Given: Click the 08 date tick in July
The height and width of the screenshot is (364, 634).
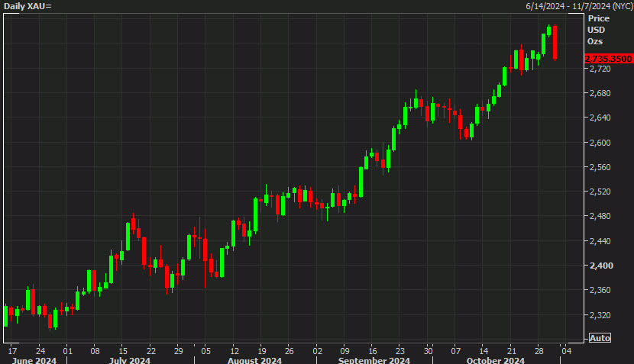Looking at the screenshot, I should (95, 351).
